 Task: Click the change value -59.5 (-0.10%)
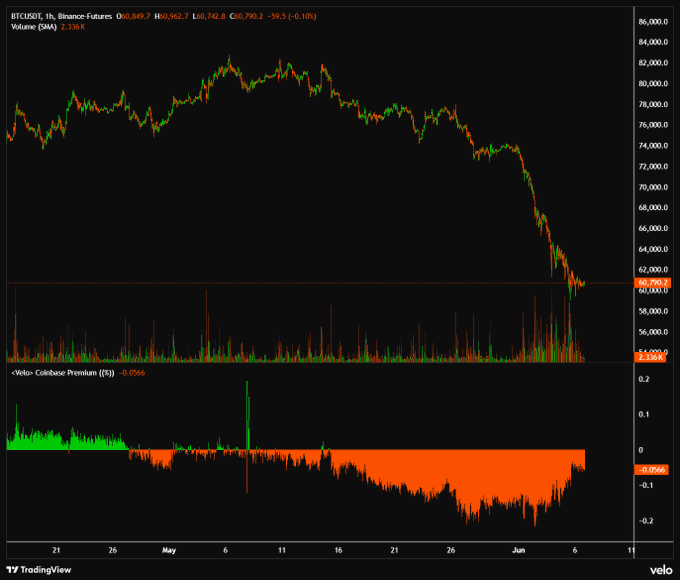click(292, 16)
